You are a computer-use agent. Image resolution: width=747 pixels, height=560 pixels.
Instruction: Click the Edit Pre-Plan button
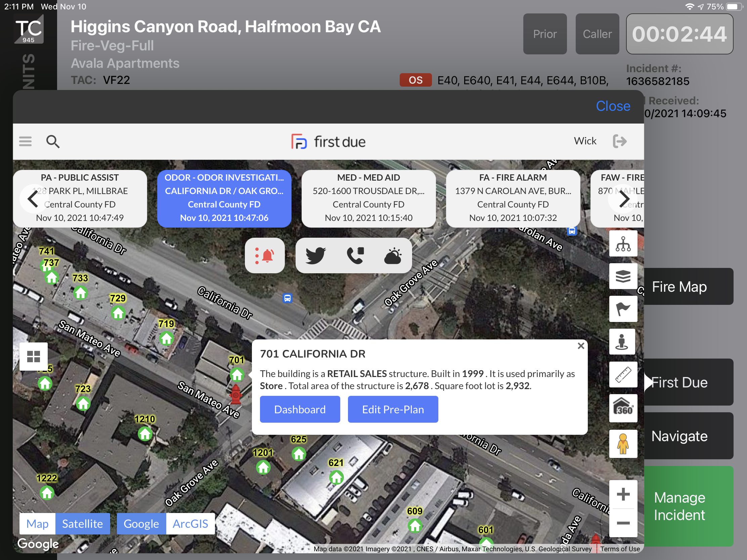pos(393,410)
